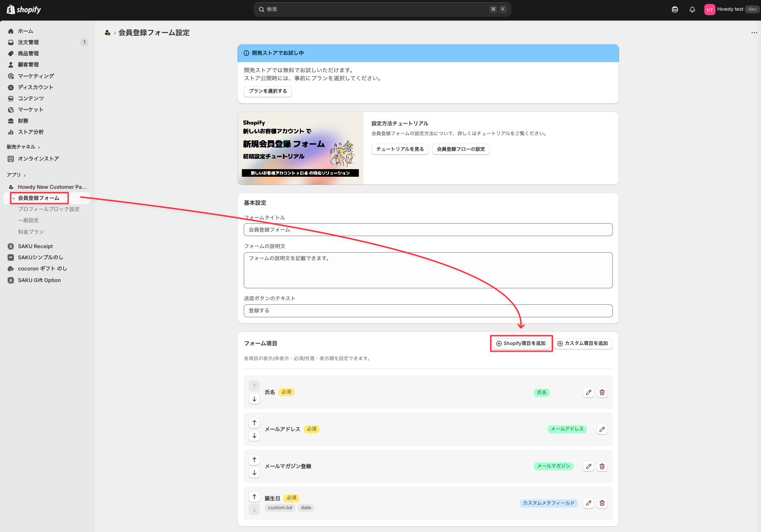Image resolution: width=761 pixels, height=532 pixels.
Task: Move メールマガジン登録 field up
Action: coord(254,460)
